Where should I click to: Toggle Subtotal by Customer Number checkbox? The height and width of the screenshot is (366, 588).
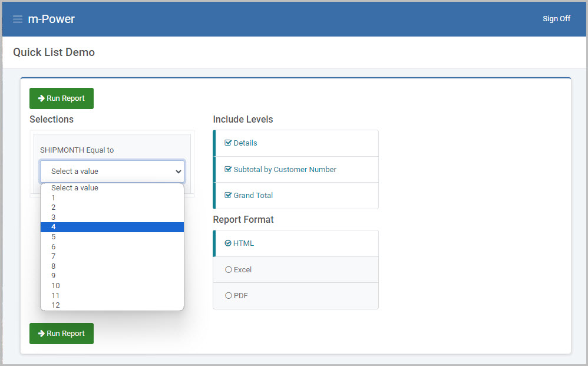coord(228,170)
